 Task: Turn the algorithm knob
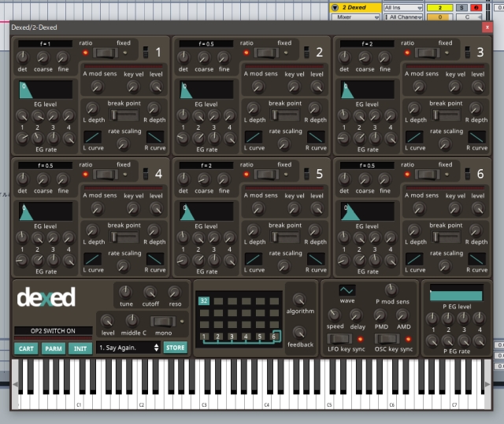pos(299,299)
